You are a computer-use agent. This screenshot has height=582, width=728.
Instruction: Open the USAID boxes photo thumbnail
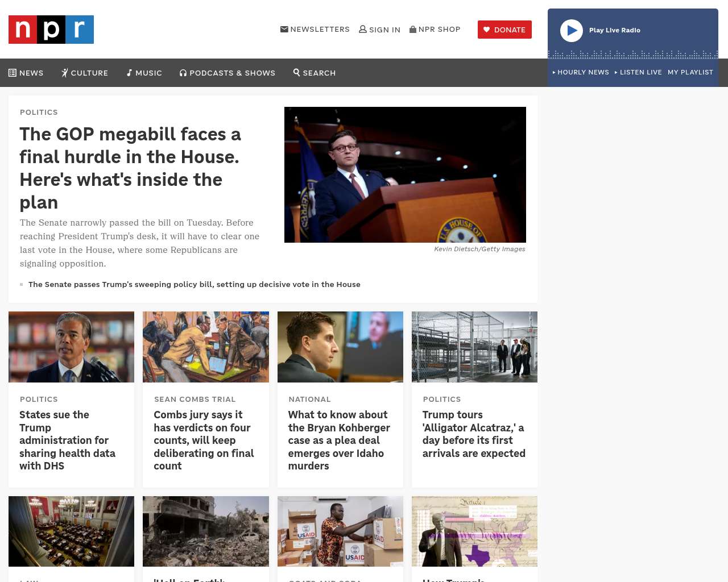tap(340, 531)
